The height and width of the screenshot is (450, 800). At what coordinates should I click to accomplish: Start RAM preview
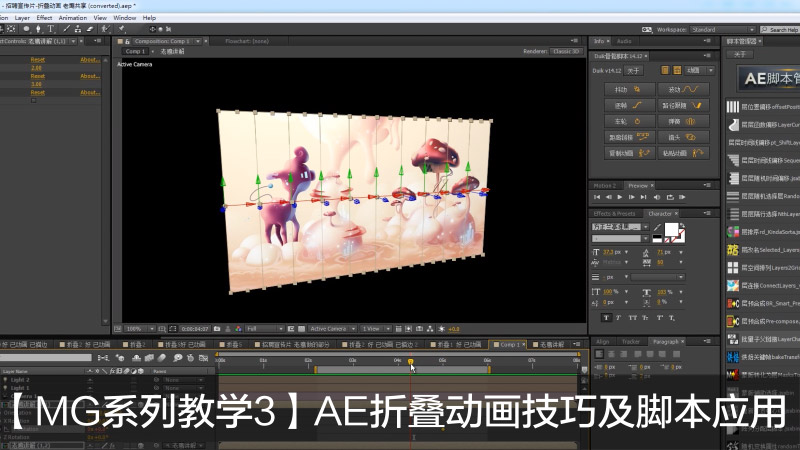(x=682, y=197)
